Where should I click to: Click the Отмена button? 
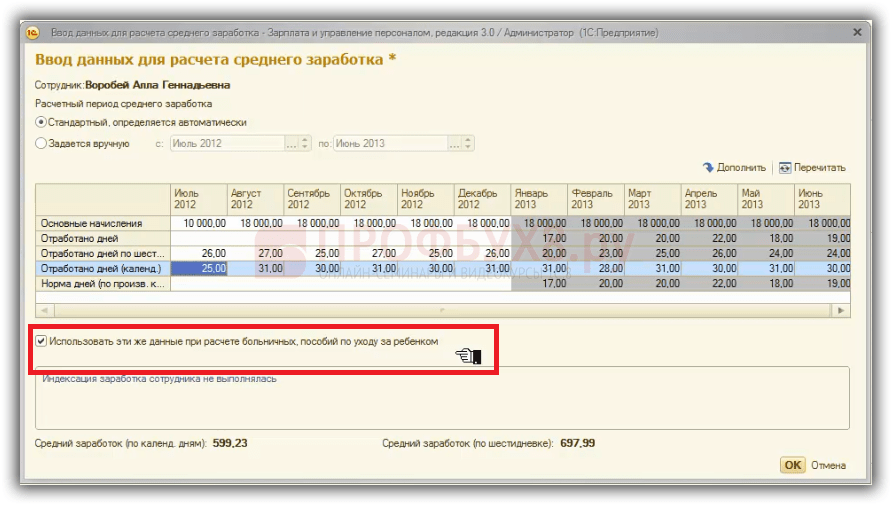point(828,465)
